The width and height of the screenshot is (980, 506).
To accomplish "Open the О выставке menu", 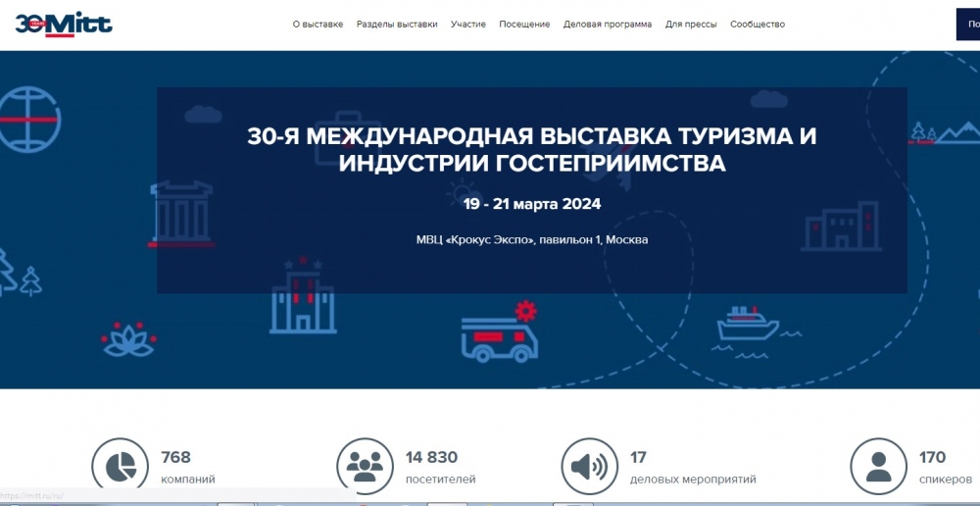I will point(318,25).
